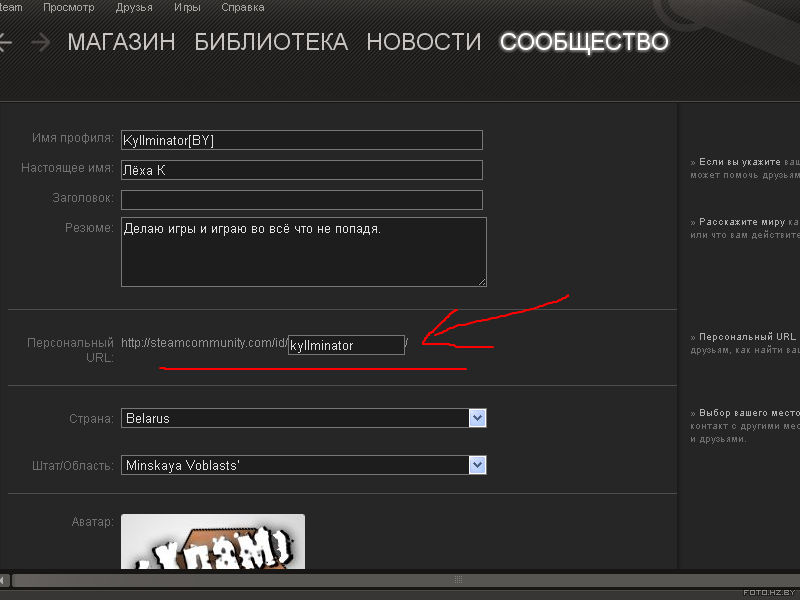Open the Справка menu
The height and width of the screenshot is (600, 800).
coord(243,7)
